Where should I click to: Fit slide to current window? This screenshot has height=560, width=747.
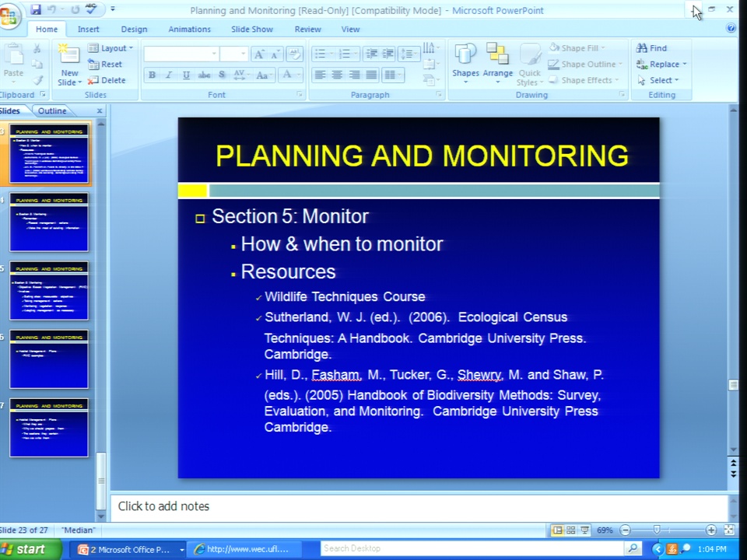tap(729, 530)
